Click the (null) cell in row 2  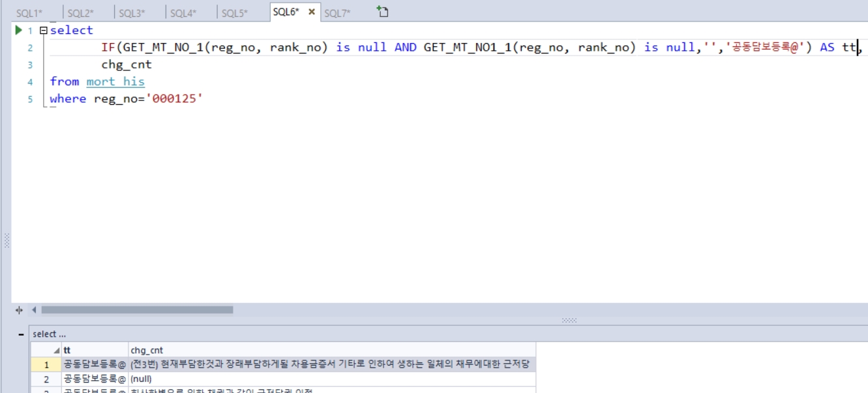333,379
